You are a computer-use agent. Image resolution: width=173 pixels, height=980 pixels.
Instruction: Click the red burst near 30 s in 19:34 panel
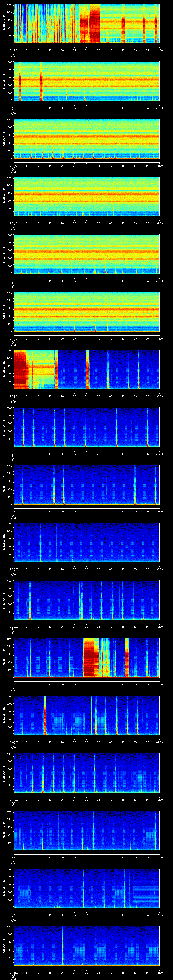tap(88, 369)
